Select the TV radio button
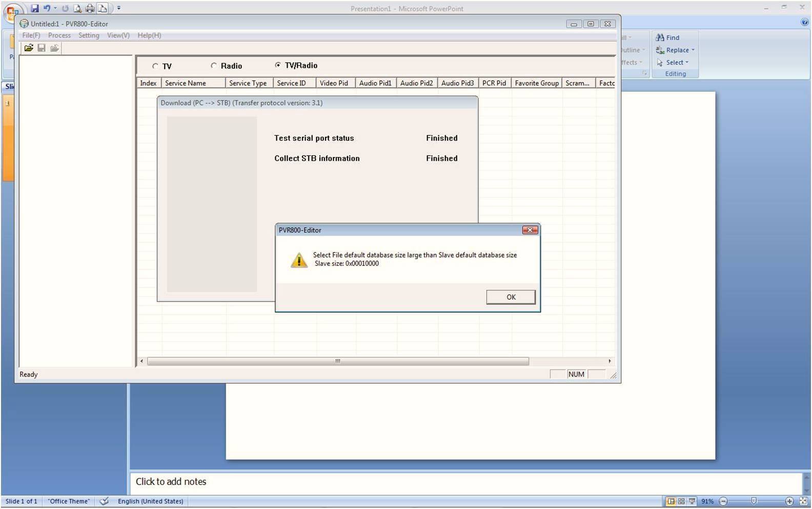 [155, 66]
